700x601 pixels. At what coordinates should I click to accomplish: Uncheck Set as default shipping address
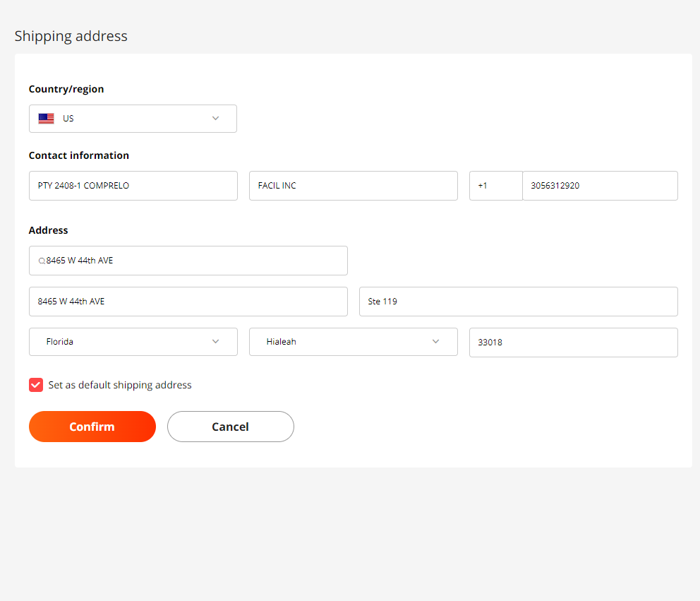coord(36,385)
